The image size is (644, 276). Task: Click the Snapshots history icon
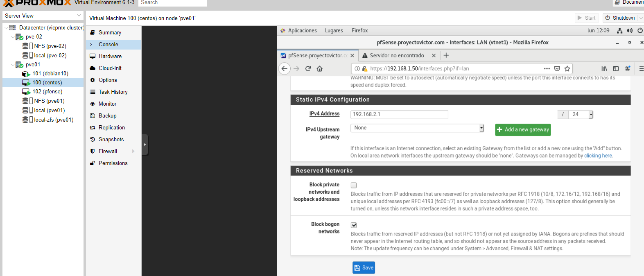coord(93,139)
